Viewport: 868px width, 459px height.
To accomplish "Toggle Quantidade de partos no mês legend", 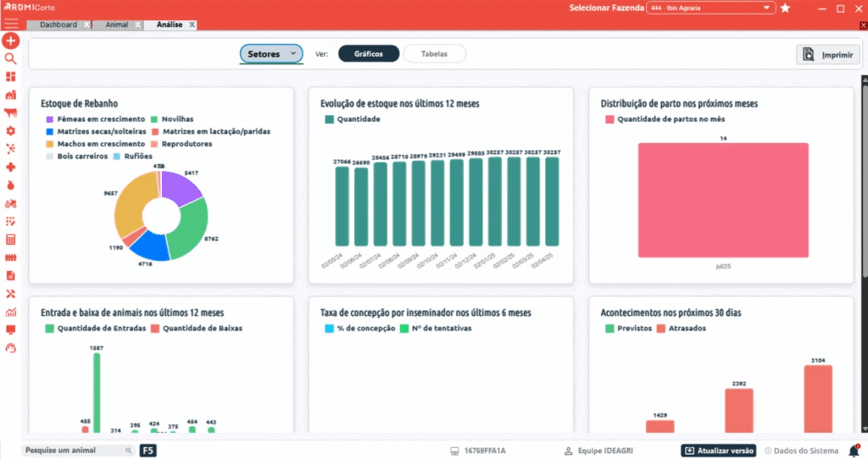I will pos(665,119).
